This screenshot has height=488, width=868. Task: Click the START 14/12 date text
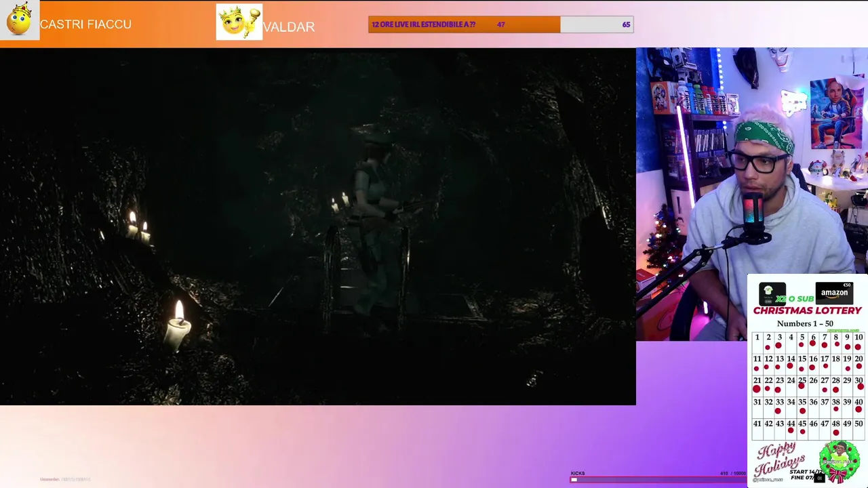[x=806, y=472]
